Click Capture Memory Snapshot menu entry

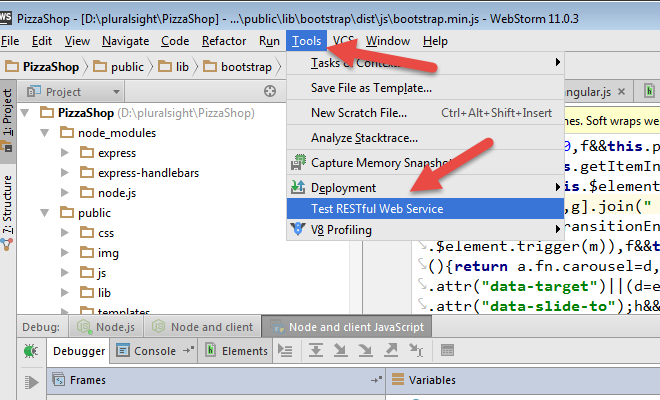pos(425,163)
